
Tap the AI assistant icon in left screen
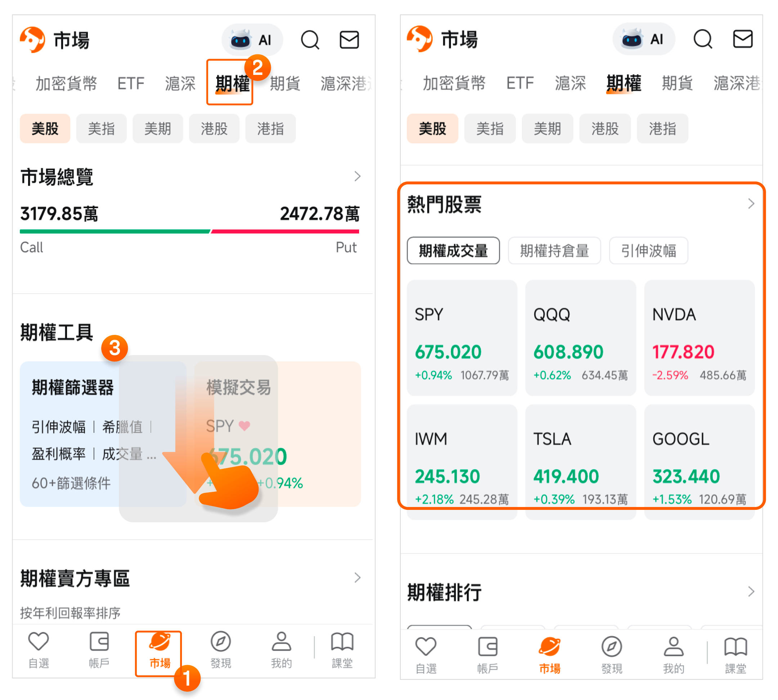click(252, 40)
